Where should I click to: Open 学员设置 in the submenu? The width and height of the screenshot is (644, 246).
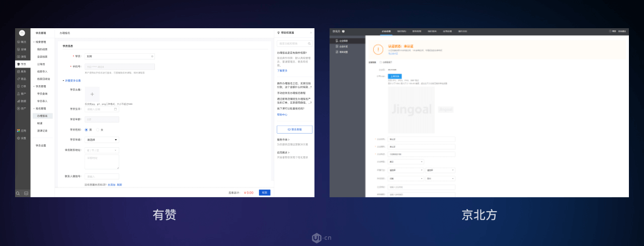coord(41,145)
